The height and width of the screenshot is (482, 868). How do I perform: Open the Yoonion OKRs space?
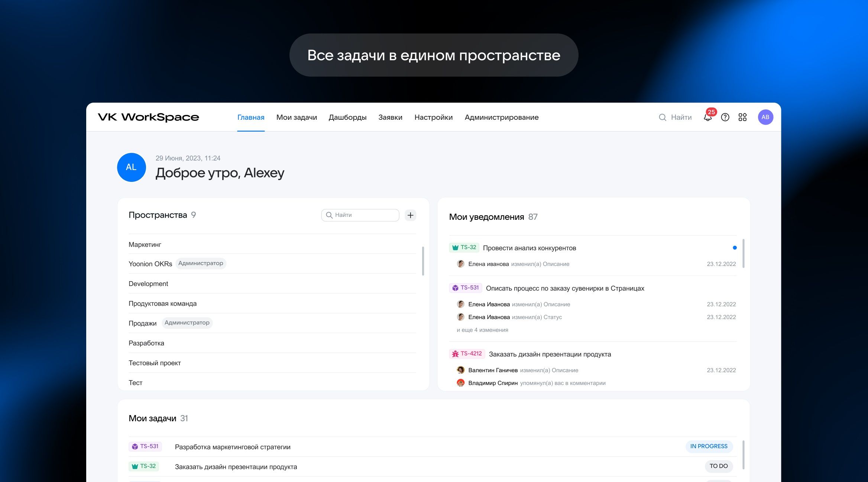(272, 264)
